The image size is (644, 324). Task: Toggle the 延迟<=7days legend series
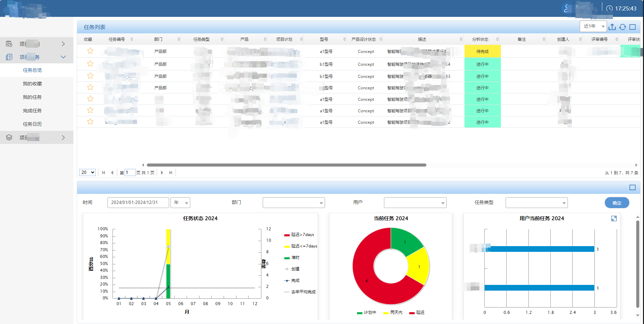[300, 246]
